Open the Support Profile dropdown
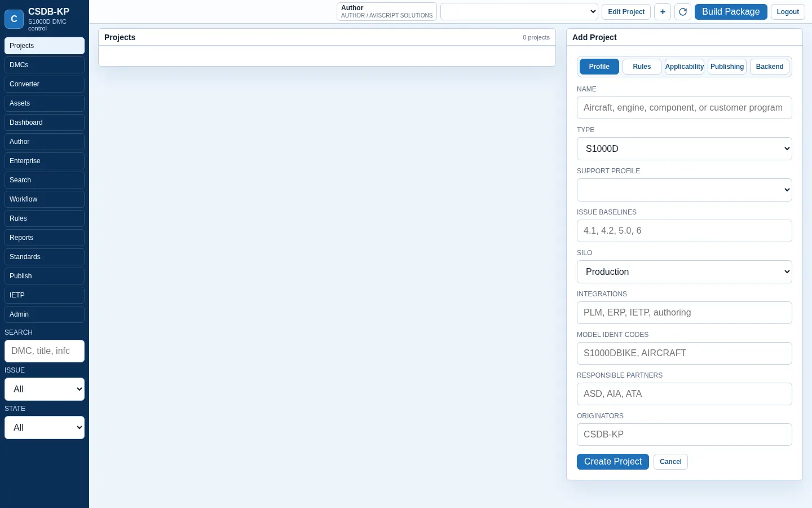 point(685,190)
